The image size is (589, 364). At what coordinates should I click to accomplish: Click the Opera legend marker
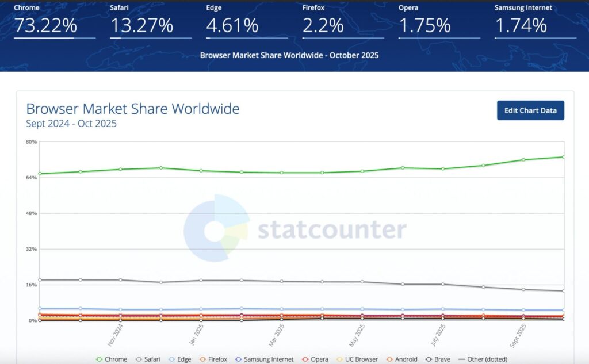point(307,359)
